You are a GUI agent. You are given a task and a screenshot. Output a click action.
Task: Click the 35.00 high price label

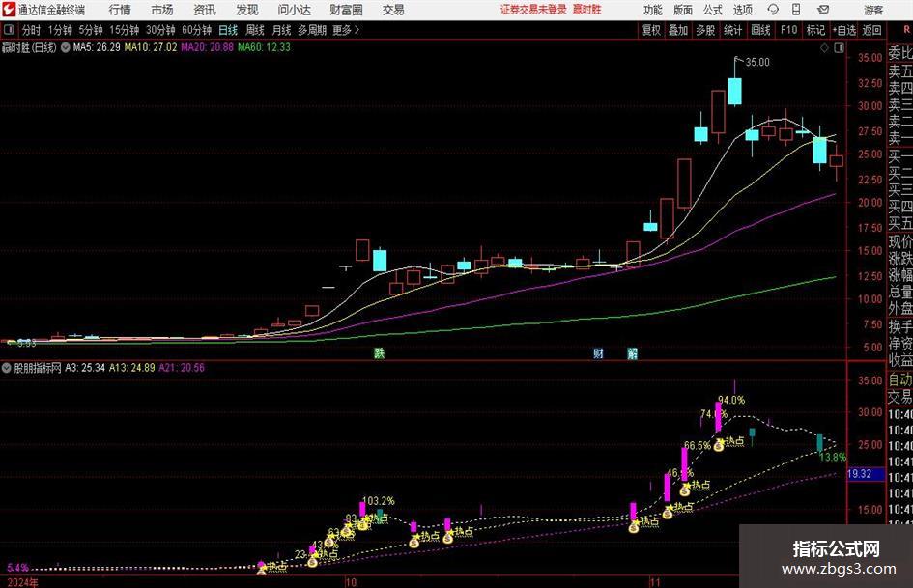click(x=757, y=63)
